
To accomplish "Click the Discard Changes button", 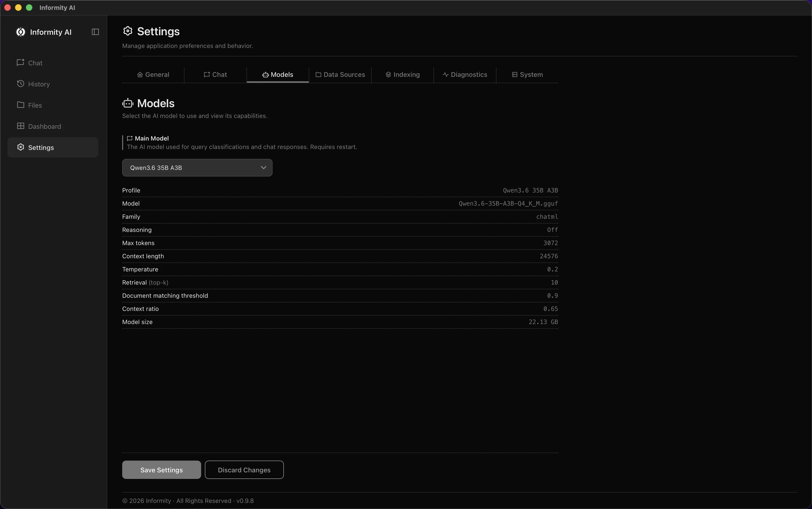I will tap(244, 470).
